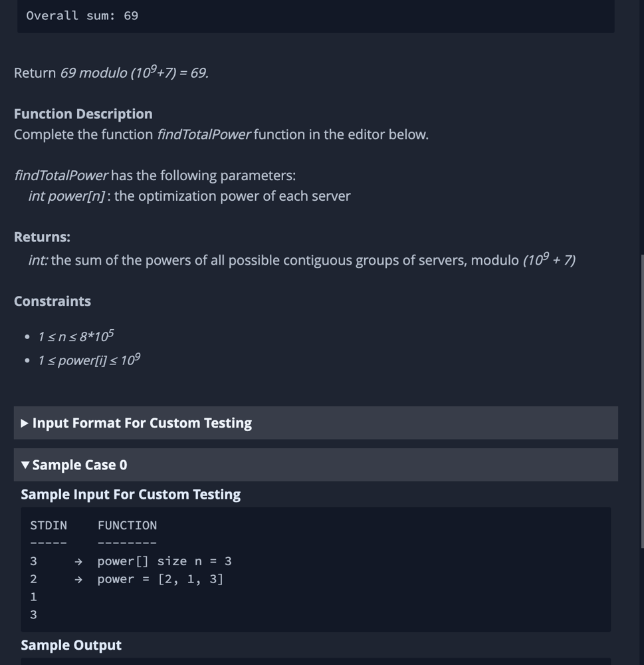This screenshot has height=665, width=644.
Task: Click the Sample Input For Custom Testing heading
Action: (x=130, y=495)
